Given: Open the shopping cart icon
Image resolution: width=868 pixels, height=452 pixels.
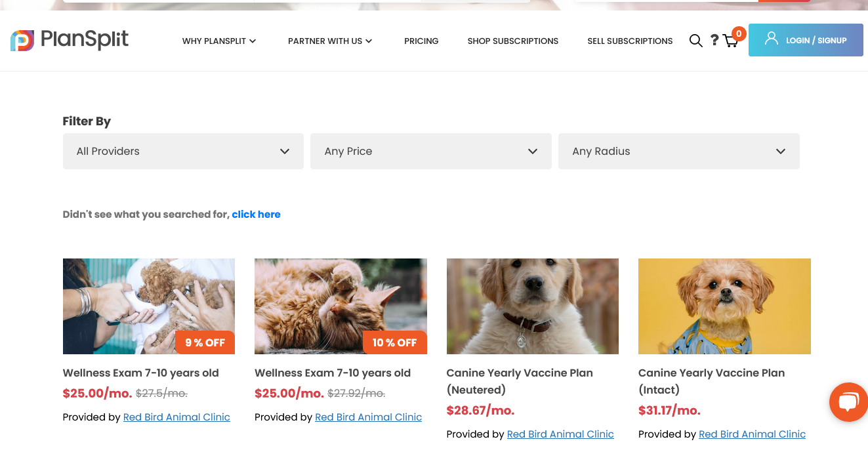Looking at the screenshot, I should click(x=730, y=41).
